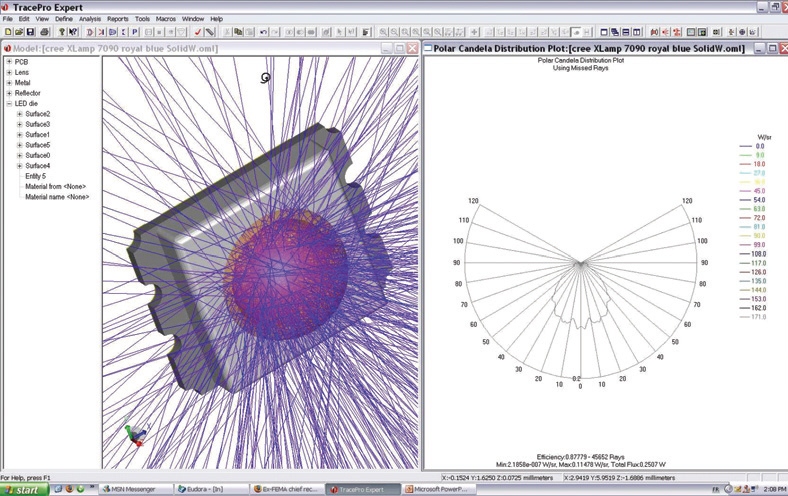Click the New file toolbar icon
788x496 pixels.
click(8, 32)
